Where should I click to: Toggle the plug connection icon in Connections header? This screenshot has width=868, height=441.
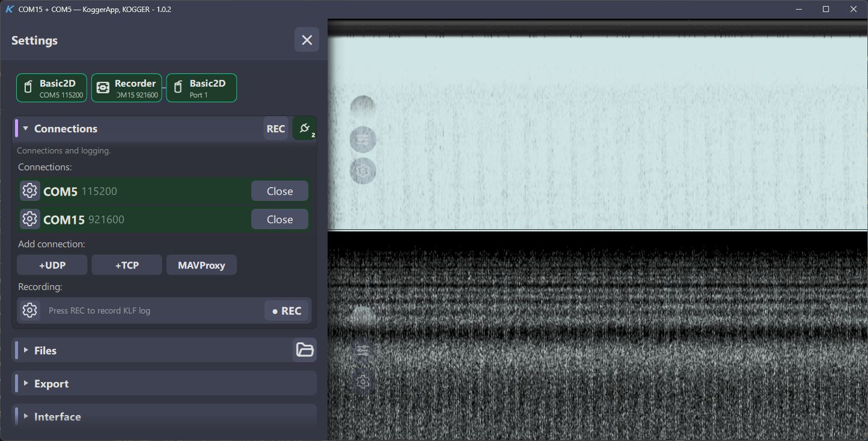[x=305, y=128]
